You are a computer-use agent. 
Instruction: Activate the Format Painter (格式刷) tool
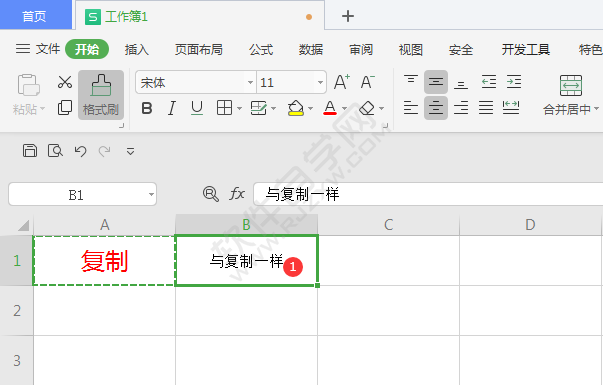101,95
